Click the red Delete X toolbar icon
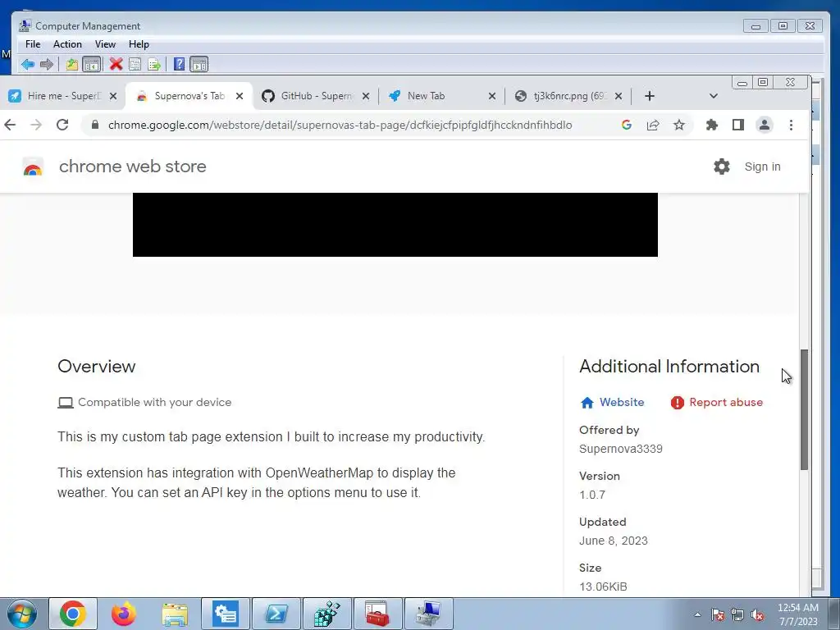 [x=116, y=65]
